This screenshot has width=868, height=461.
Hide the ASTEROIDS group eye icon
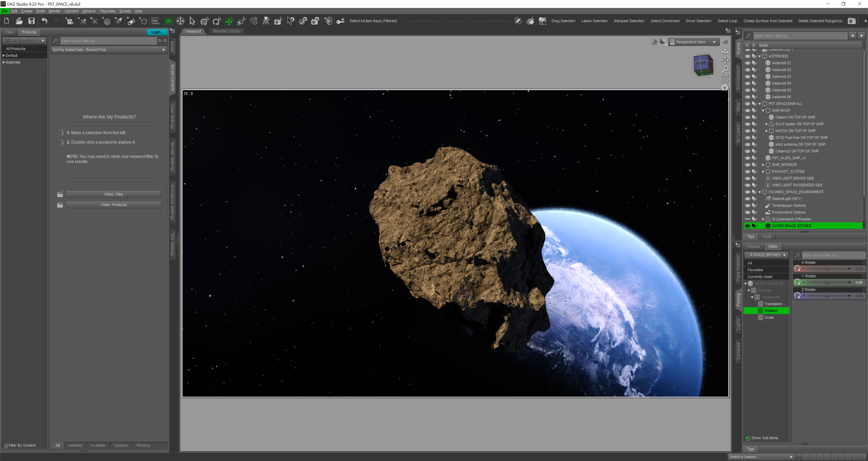tap(747, 56)
